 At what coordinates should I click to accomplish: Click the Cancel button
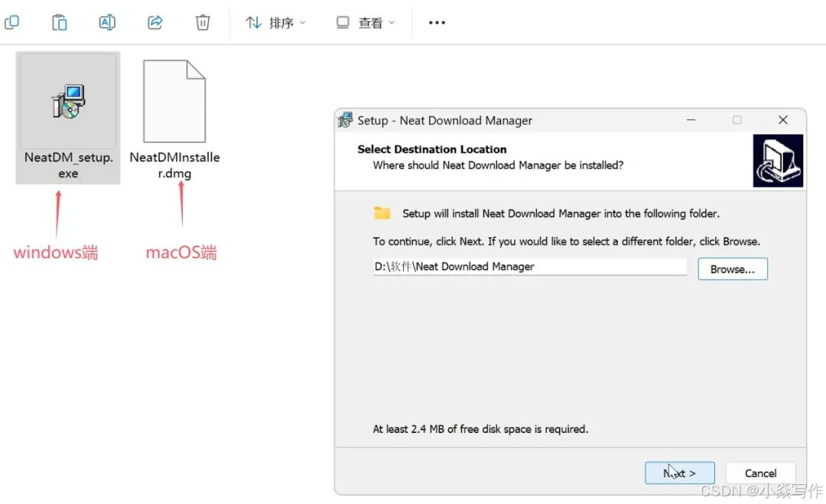(x=760, y=473)
